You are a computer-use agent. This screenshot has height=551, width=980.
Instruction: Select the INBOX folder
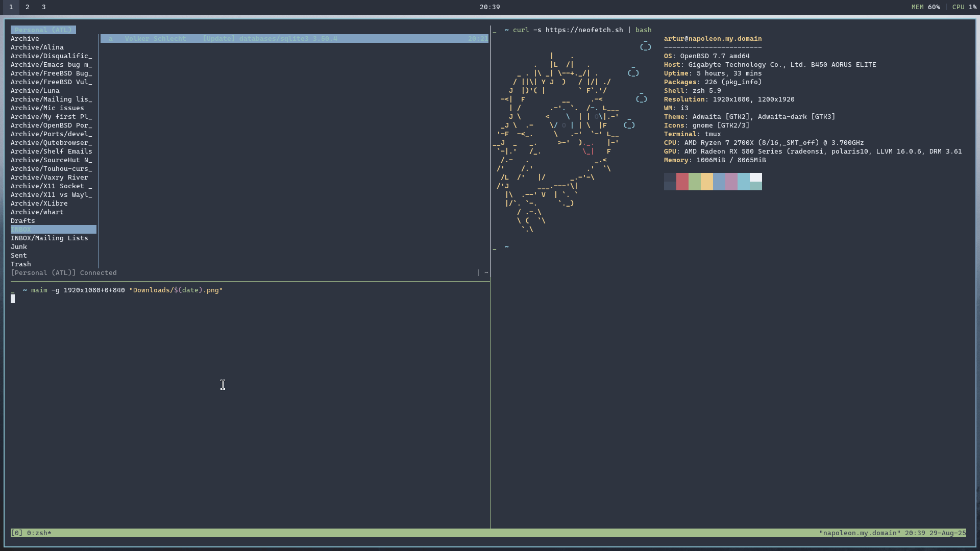pos(21,230)
